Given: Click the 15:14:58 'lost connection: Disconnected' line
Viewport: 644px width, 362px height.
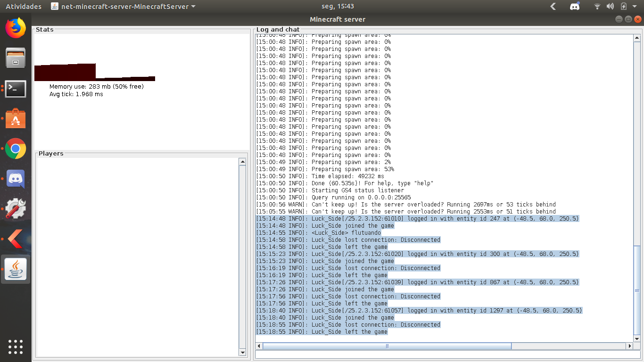Looking at the screenshot, I should tap(348, 240).
